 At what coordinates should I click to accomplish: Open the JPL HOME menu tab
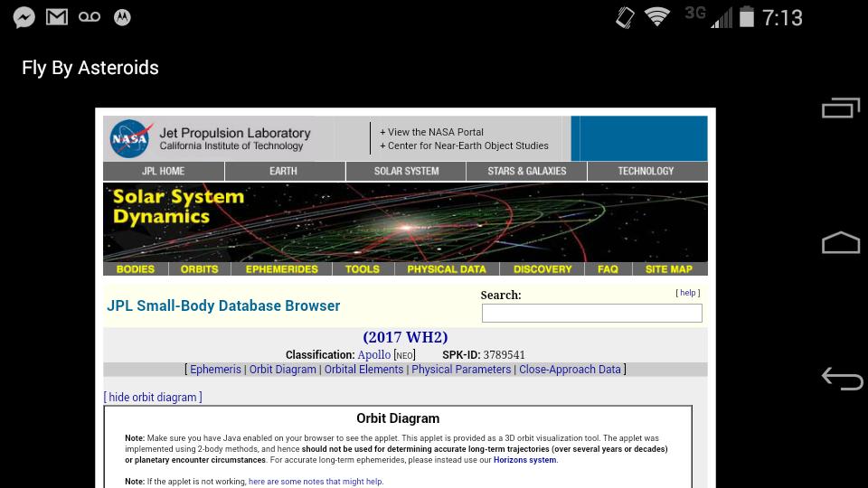pyautogui.click(x=164, y=171)
